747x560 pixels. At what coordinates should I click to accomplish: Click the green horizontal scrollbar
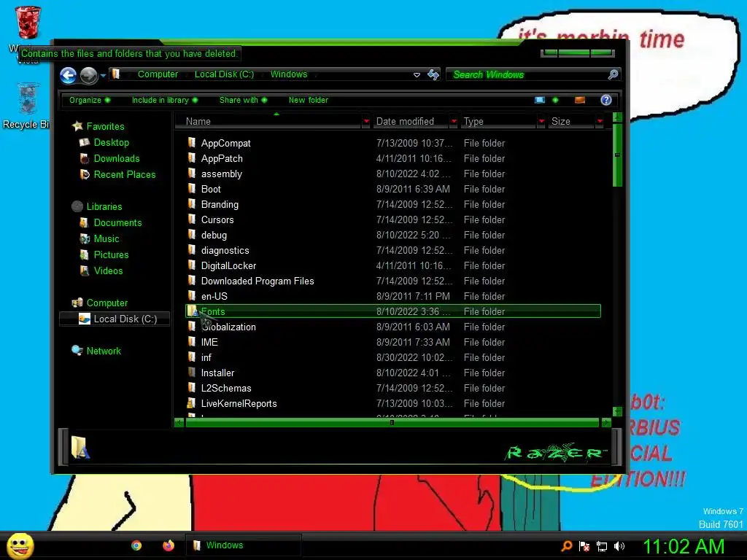pyautogui.click(x=392, y=422)
